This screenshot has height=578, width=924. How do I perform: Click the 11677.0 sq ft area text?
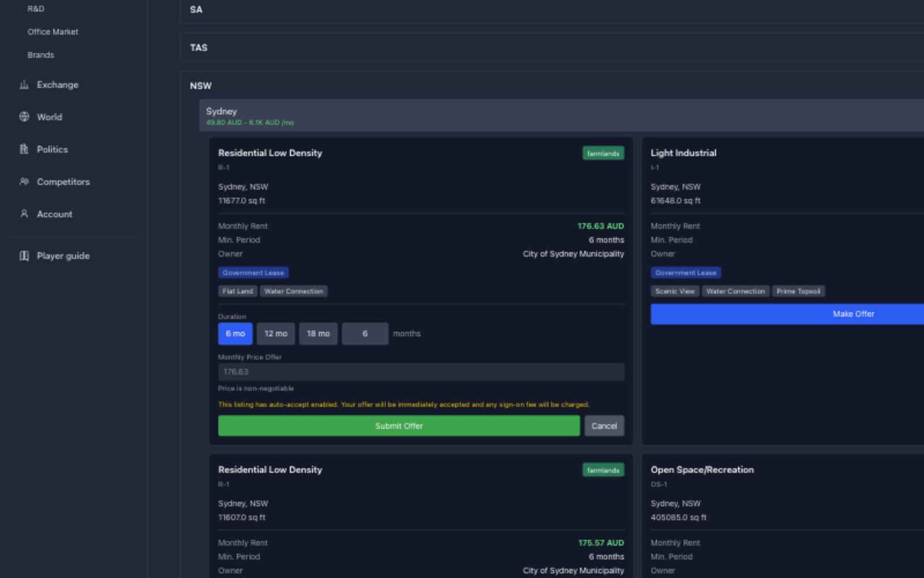pyautogui.click(x=241, y=201)
